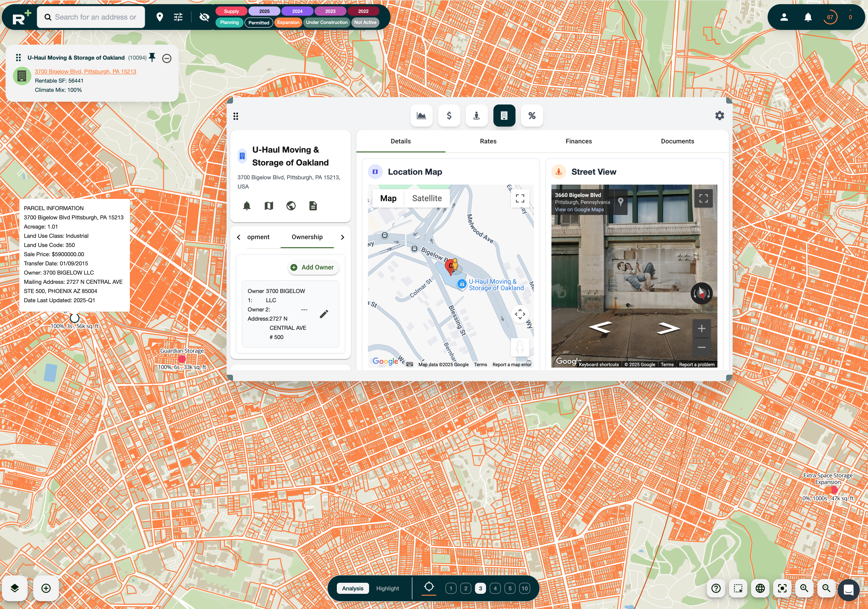Image resolution: width=868 pixels, height=609 pixels.
Task: Toggle the hidden-eye visibility icon in top bar
Action: (204, 17)
